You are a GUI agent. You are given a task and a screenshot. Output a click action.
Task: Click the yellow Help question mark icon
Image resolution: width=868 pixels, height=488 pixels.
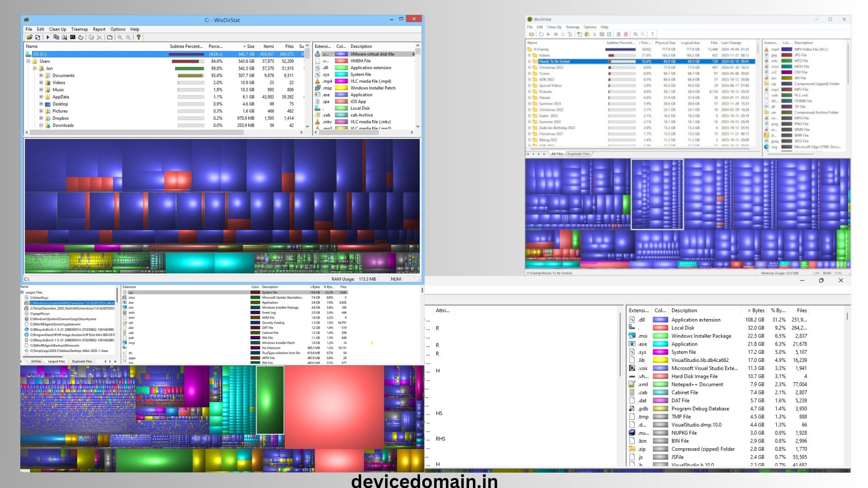tap(138, 37)
